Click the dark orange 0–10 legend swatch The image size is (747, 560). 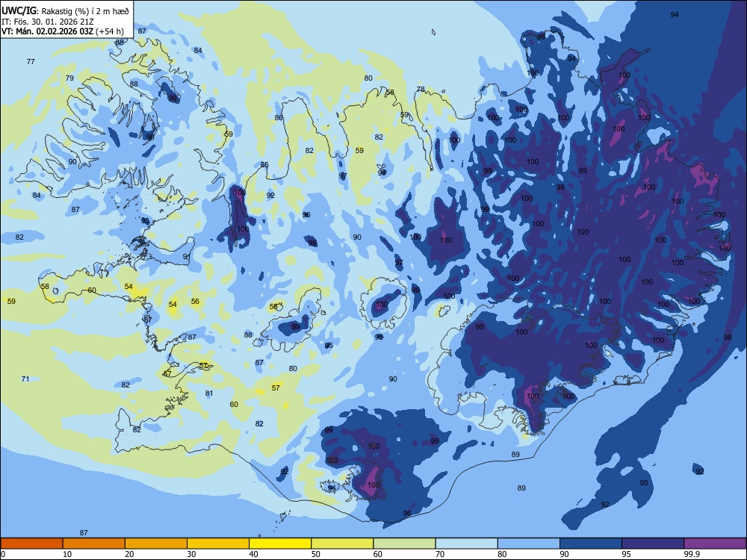(x=31, y=544)
